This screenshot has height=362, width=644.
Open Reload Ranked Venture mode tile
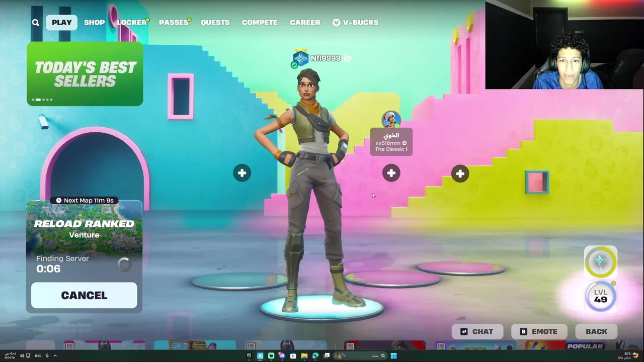(x=84, y=229)
